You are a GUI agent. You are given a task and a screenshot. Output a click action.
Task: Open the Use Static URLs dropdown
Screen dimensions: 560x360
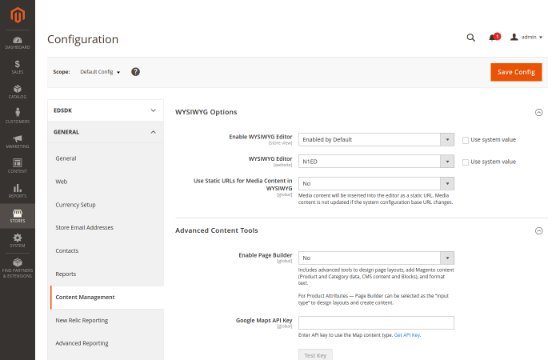376,184
